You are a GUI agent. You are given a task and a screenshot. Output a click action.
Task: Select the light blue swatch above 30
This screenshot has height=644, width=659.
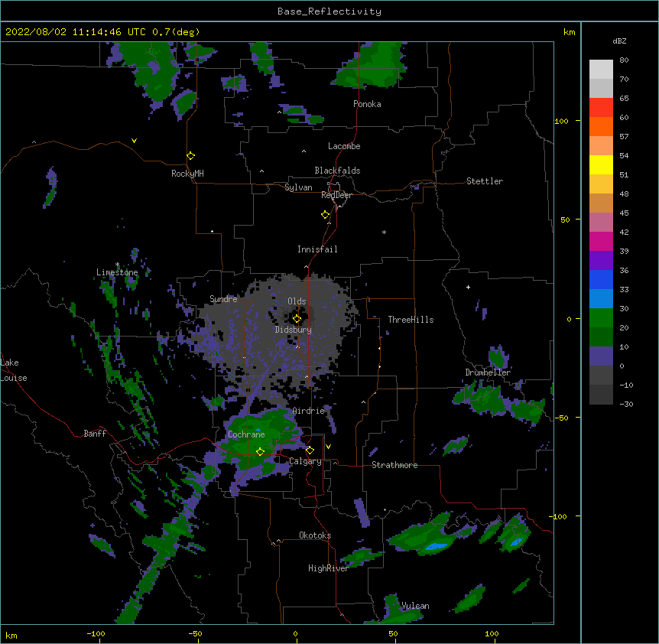click(x=601, y=298)
